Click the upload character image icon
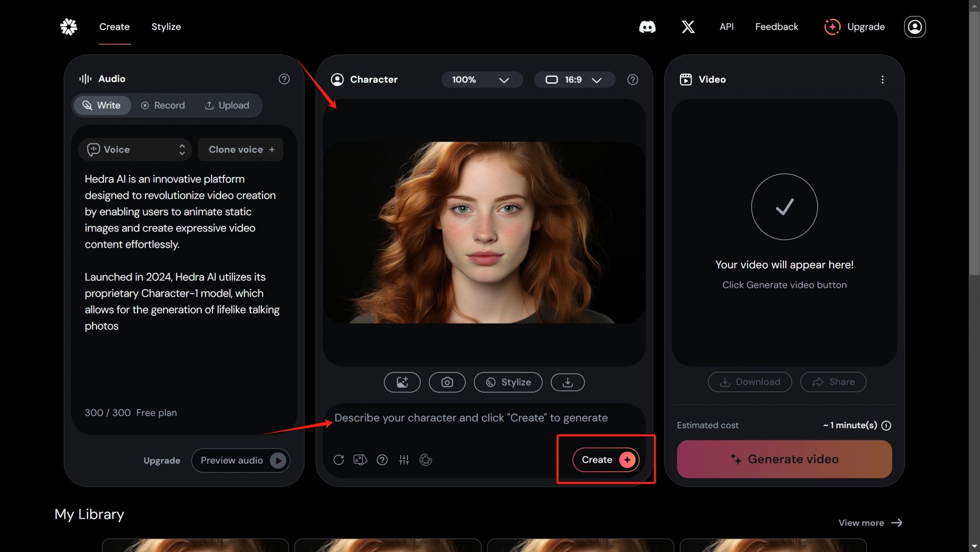 point(402,382)
